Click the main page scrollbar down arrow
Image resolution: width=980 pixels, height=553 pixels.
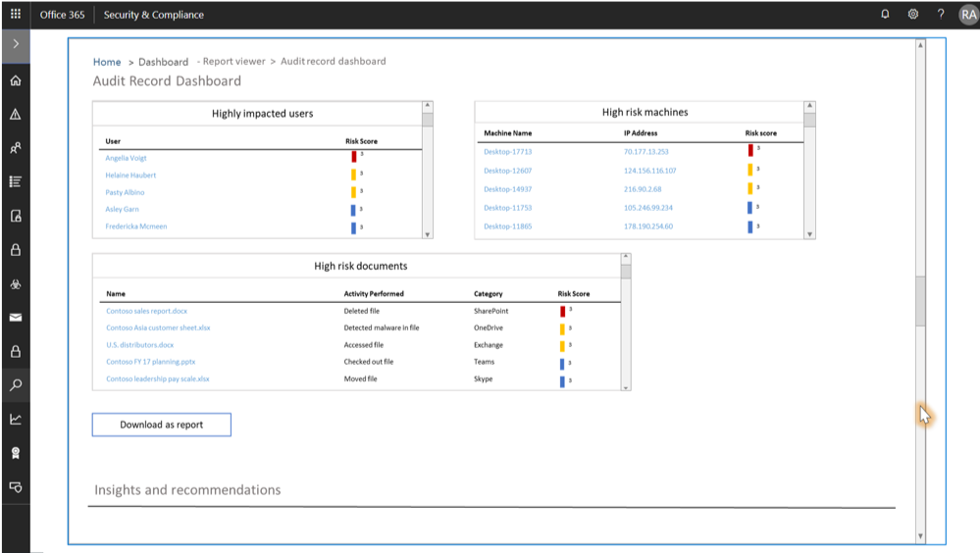[x=920, y=536]
